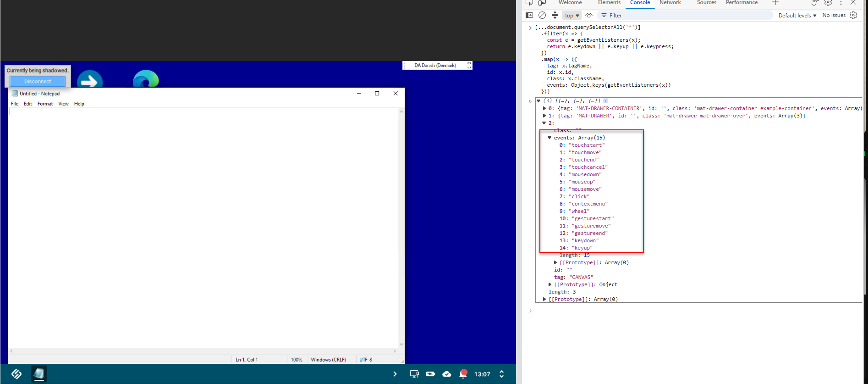Click the cloud checkmark icon in the tray

pyautogui.click(x=447, y=374)
